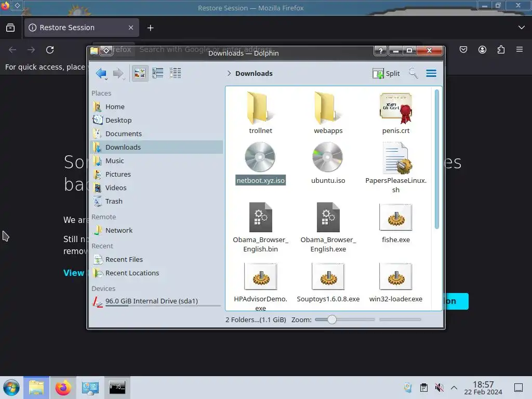
Task: Open the Start menu orb
Action: point(11,388)
